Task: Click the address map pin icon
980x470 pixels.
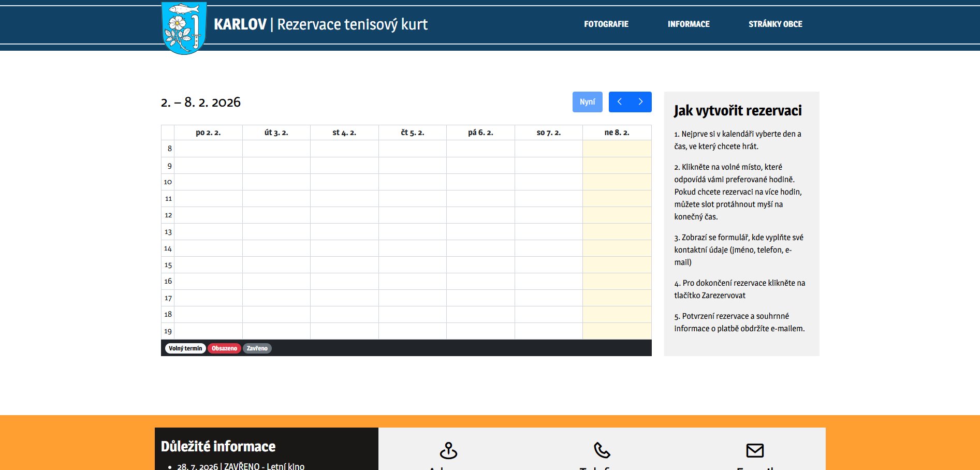Action: coord(448,450)
